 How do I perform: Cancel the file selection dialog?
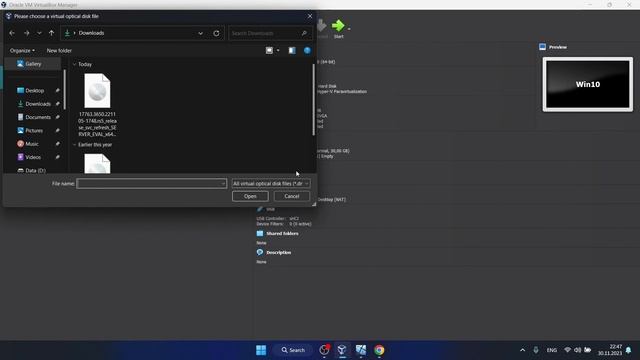291,196
